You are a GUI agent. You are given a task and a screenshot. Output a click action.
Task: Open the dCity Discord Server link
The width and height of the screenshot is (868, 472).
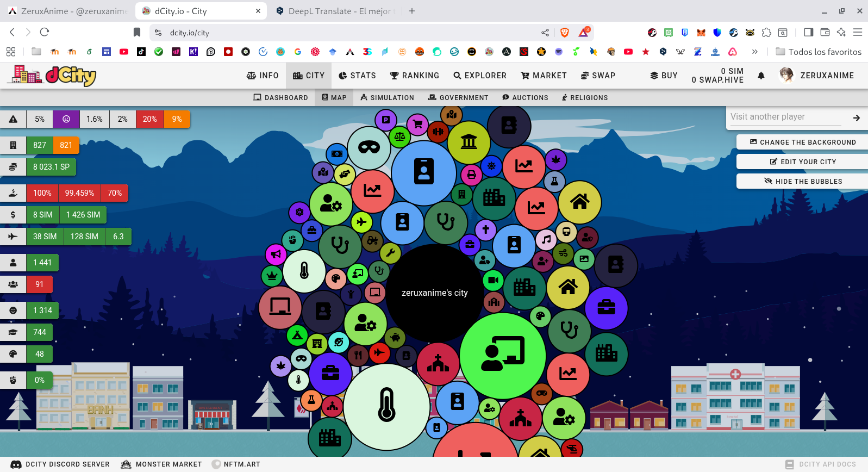point(60,464)
